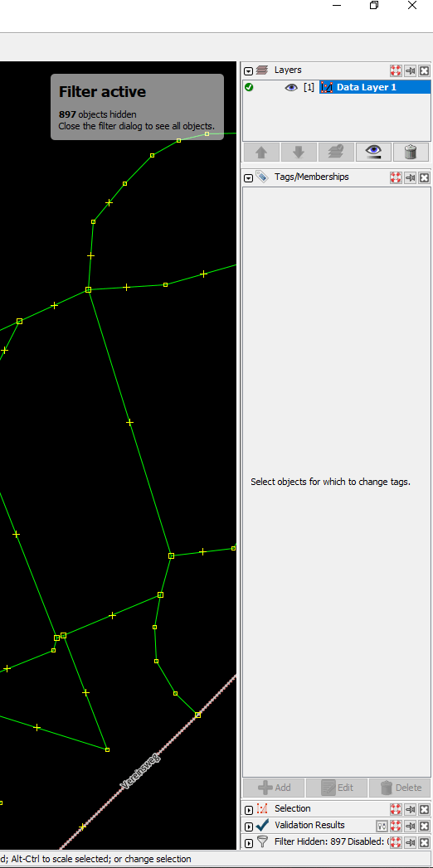Expand the Validation Results panel
433x868 pixels.
pyautogui.click(x=249, y=827)
